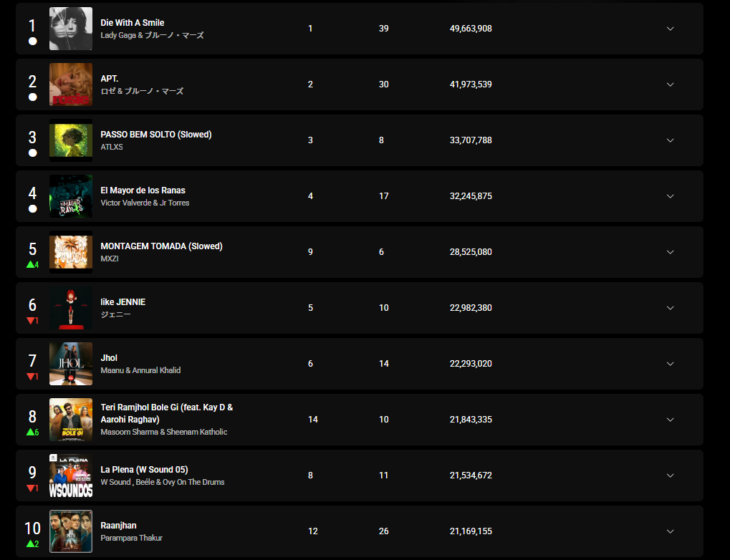
Task: Click the Die With A Smile album cover
Action: (71, 29)
